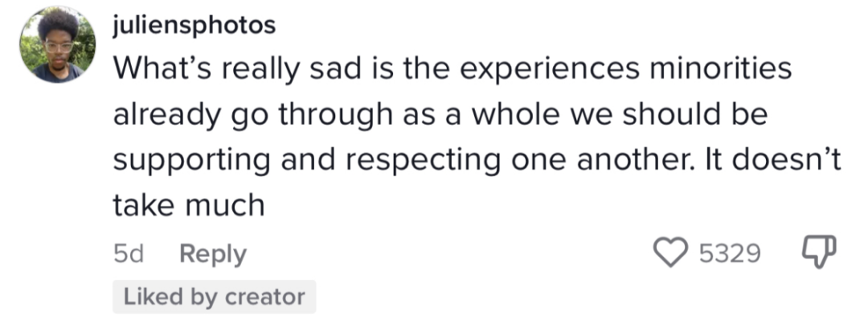This screenshot has width=868, height=330.
Task: Open the juliensphotos profile picture
Action: click(57, 44)
